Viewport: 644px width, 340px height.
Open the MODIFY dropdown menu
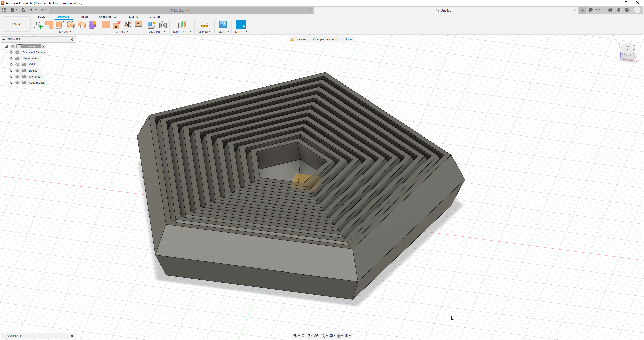(x=122, y=32)
